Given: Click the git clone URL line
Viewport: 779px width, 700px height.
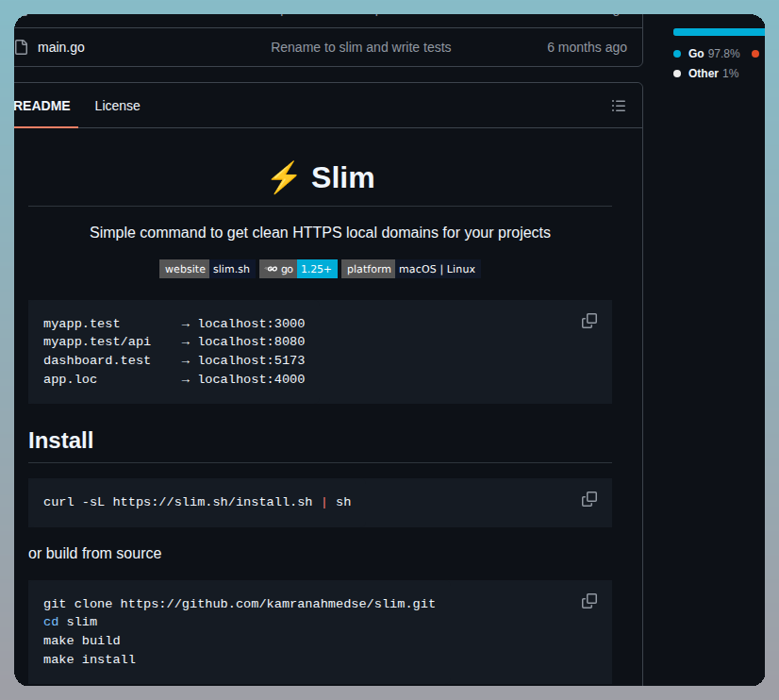Looking at the screenshot, I should pyautogui.click(x=239, y=604).
